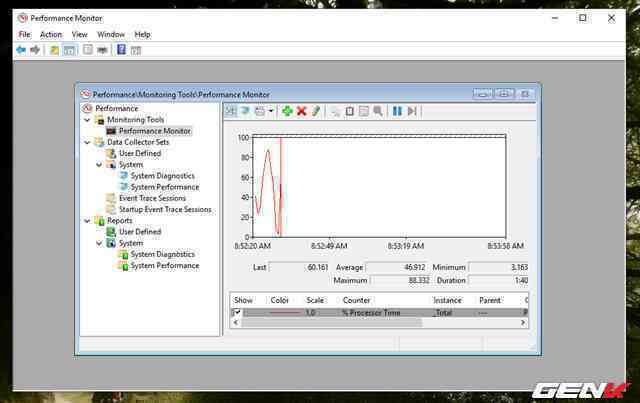Toggle the Show/Hide Action Pane icon

[136, 50]
